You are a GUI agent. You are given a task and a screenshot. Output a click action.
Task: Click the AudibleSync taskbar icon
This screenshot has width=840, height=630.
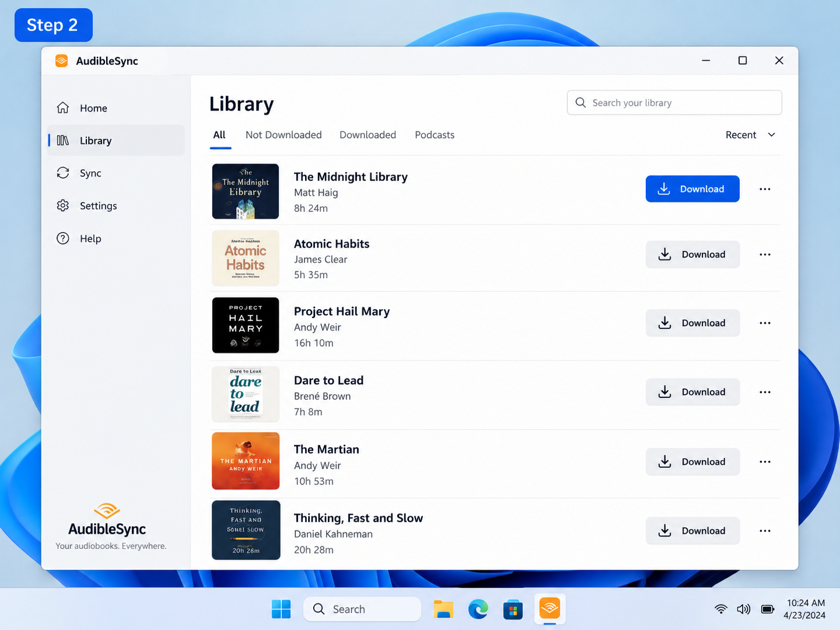[x=550, y=609]
